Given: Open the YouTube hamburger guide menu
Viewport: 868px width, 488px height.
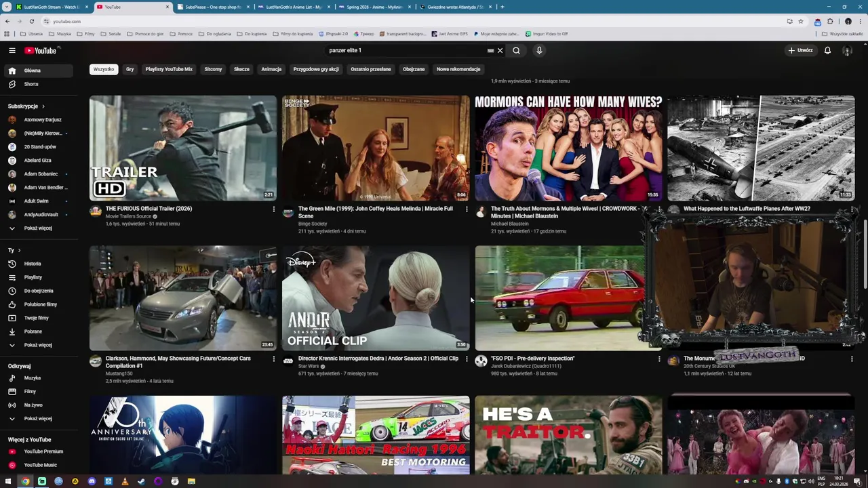Looking at the screenshot, I should tap(12, 50).
